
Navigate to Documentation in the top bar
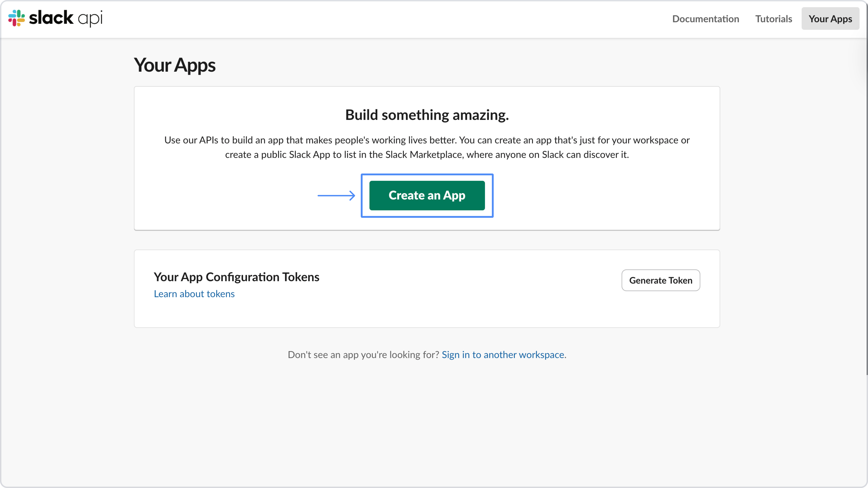click(705, 19)
